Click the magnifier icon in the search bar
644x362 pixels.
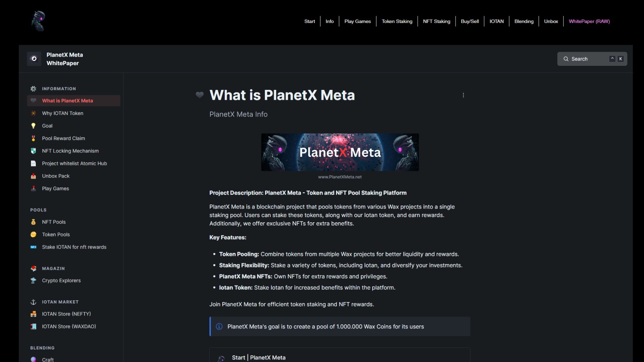click(x=566, y=59)
